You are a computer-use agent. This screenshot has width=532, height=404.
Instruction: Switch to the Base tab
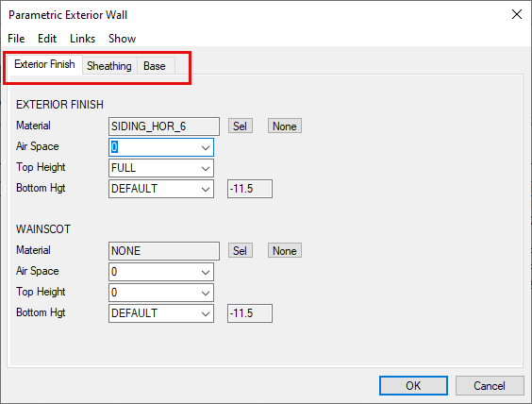tap(155, 66)
